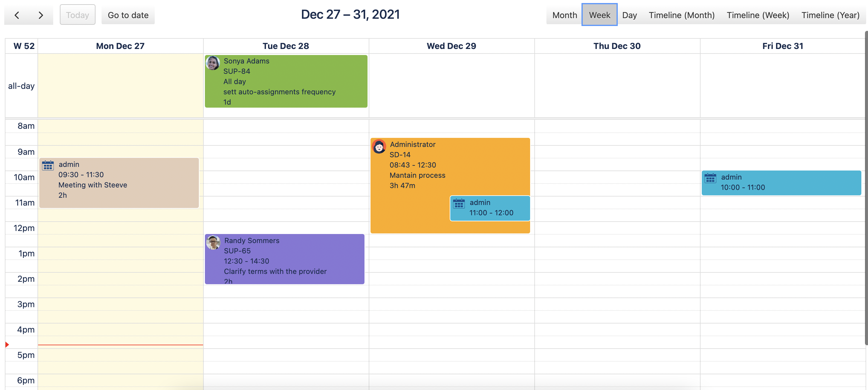Click calendar icon on Meeting with Steeve
Screen dimensions: 868x390
tap(48, 165)
